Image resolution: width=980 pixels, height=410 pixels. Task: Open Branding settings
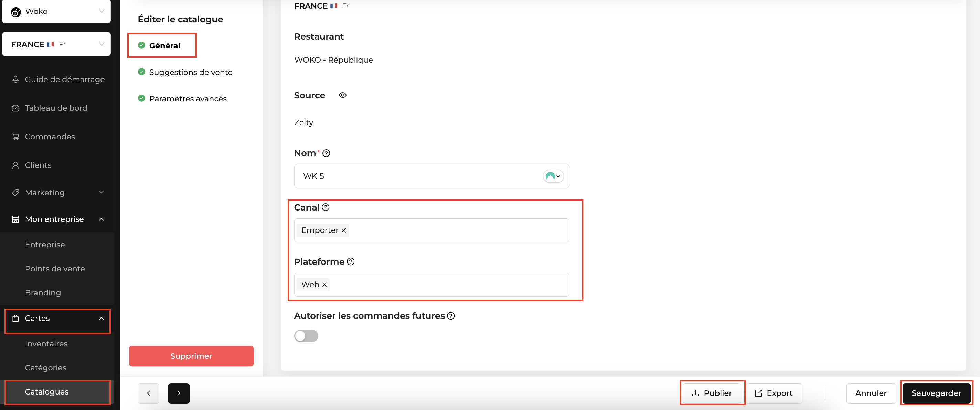tap(43, 292)
